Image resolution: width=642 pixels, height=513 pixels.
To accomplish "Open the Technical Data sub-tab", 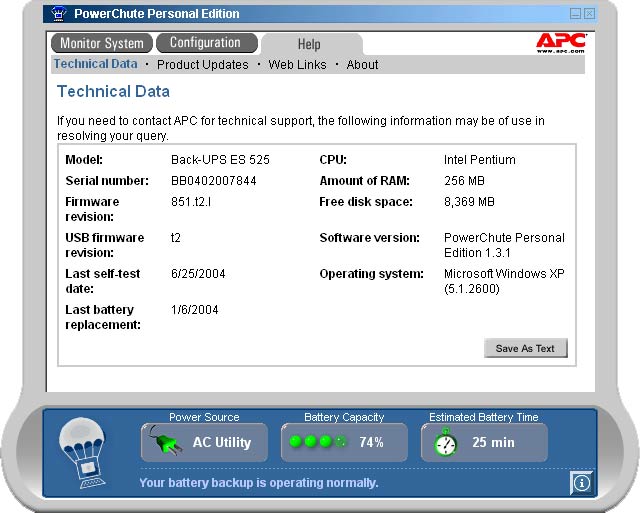I will pos(96,64).
